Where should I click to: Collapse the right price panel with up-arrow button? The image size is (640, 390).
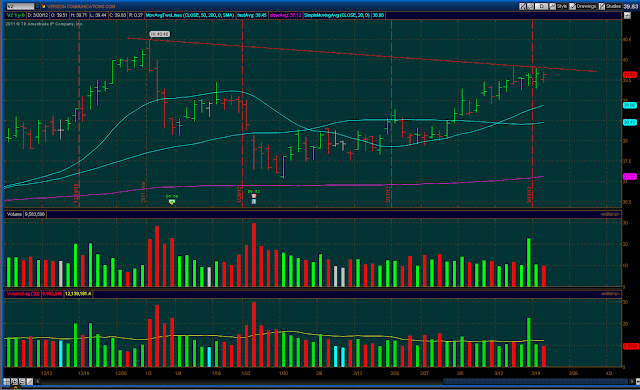tap(627, 15)
